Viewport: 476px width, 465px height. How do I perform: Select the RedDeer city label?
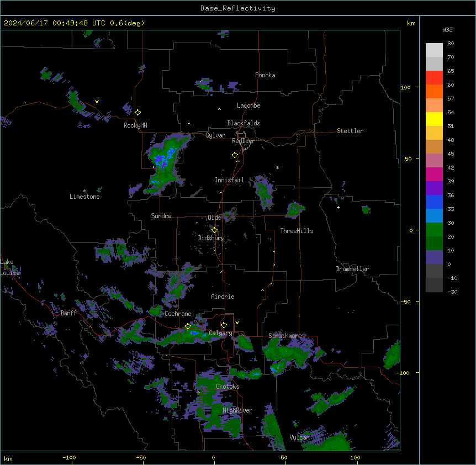pyautogui.click(x=243, y=141)
